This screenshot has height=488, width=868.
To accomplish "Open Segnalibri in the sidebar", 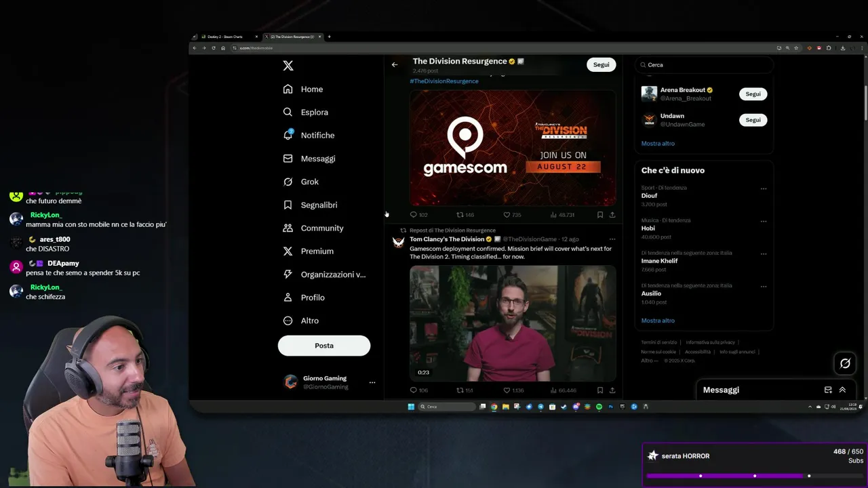I will 310,205.
